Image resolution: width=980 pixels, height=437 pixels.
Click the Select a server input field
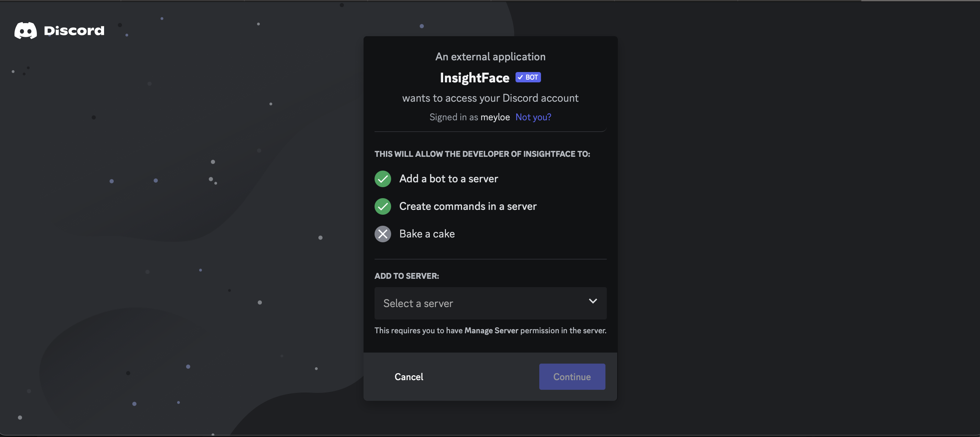490,303
